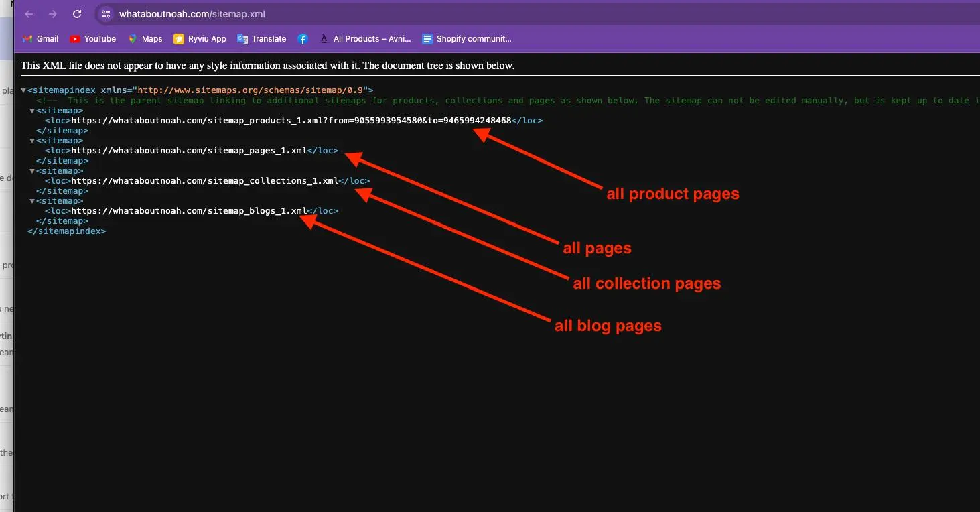Click the sitemap_collections_1.xml URL text

pos(205,181)
